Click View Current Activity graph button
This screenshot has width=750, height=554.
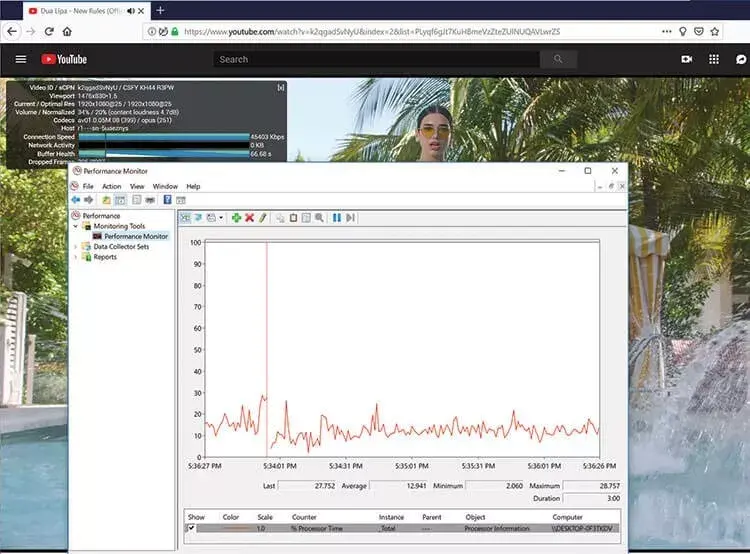[x=185, y=218]
